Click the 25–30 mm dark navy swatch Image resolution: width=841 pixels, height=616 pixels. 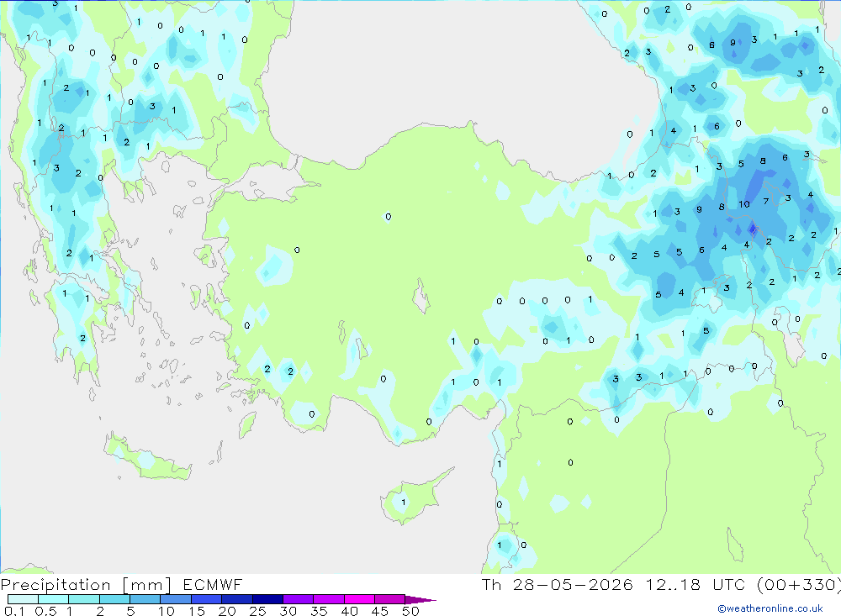(267, 599)
